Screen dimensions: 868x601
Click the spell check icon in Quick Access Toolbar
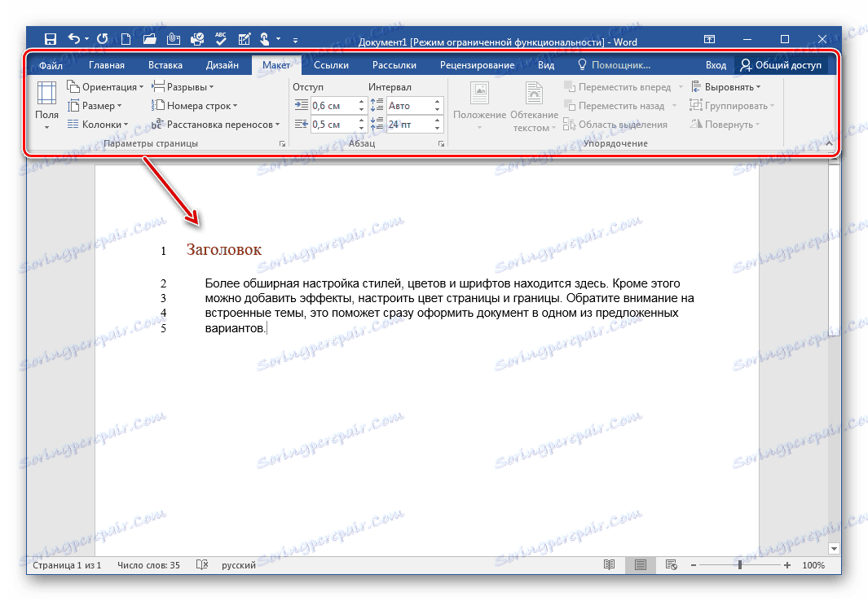point(219,37)
